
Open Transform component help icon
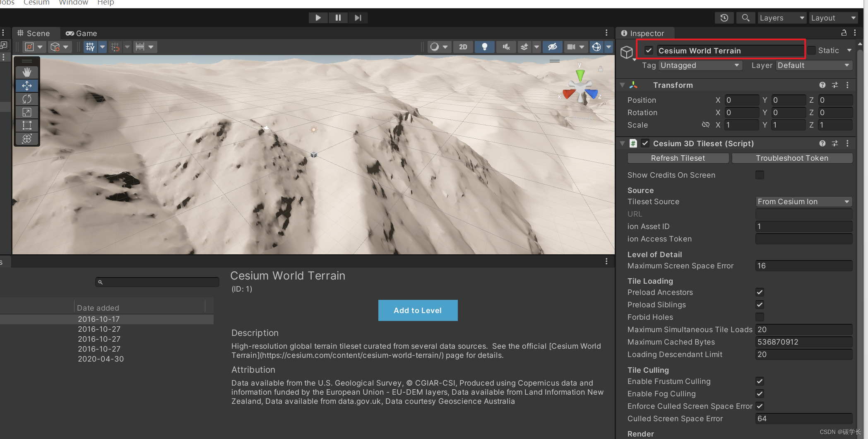click(x=822, y=85)
